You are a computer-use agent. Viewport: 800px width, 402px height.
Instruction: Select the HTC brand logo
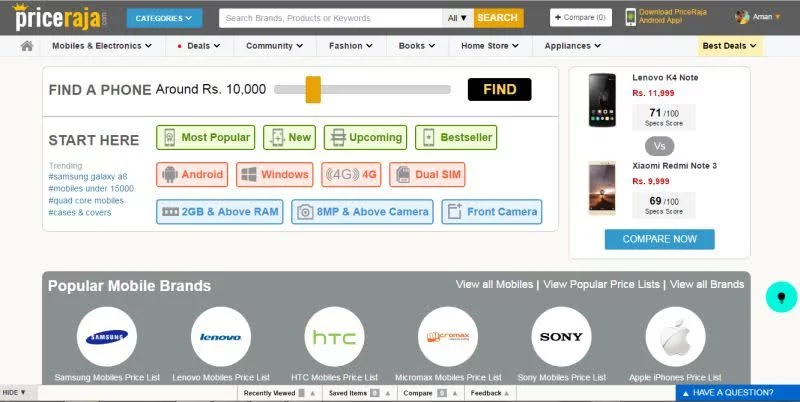(334, 337)
